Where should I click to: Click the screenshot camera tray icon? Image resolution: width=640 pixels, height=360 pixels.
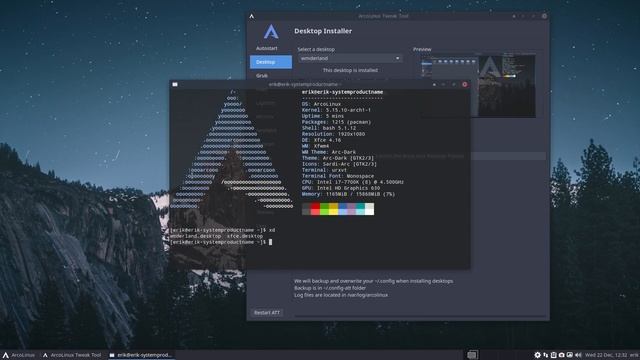(562, 355)
